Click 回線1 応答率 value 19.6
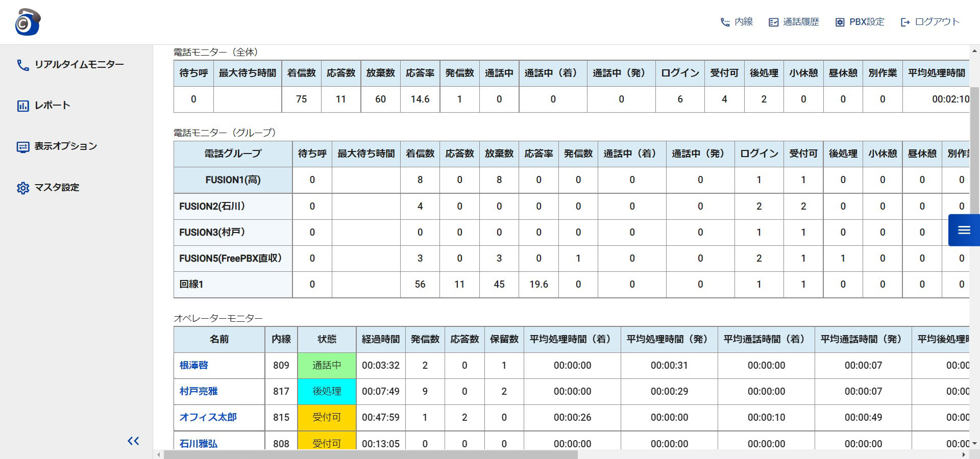The image size is (980, 459). pos(538,284)
